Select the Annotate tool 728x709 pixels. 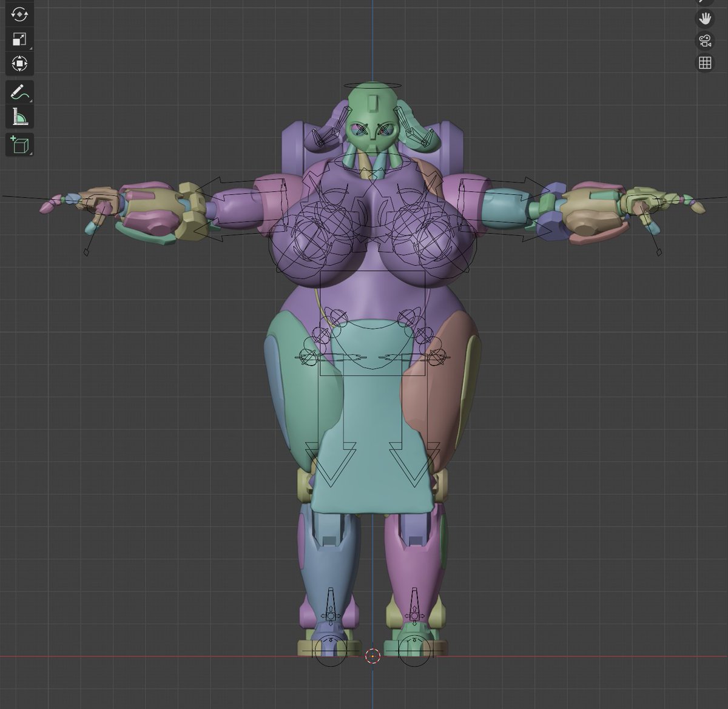(20, 92)
